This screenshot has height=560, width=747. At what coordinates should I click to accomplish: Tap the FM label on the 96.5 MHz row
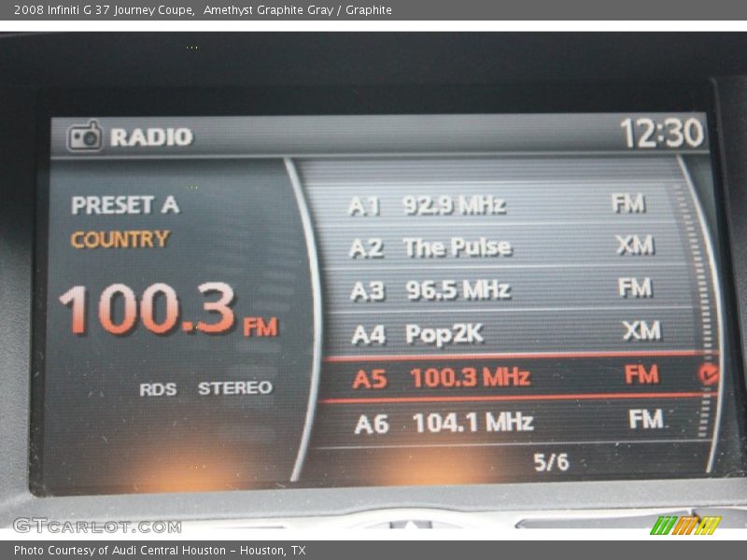635,287
